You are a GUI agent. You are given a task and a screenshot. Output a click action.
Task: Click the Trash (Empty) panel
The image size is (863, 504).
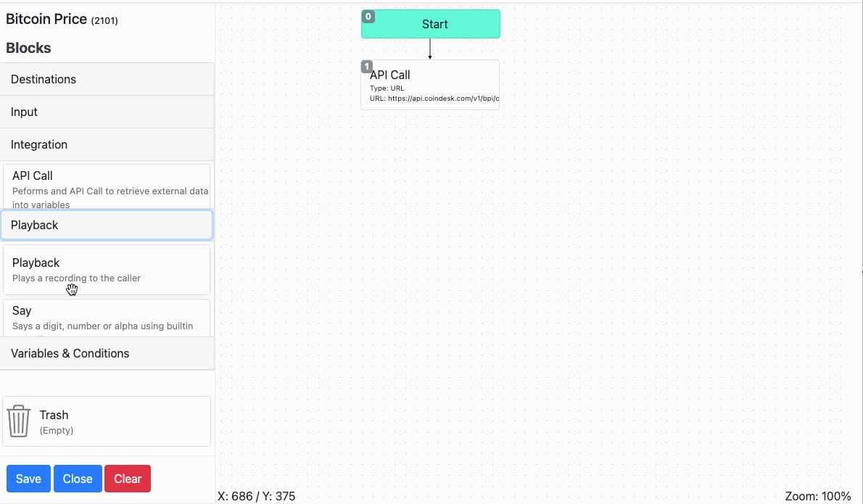pyautogui.click(x=107, y=421)
